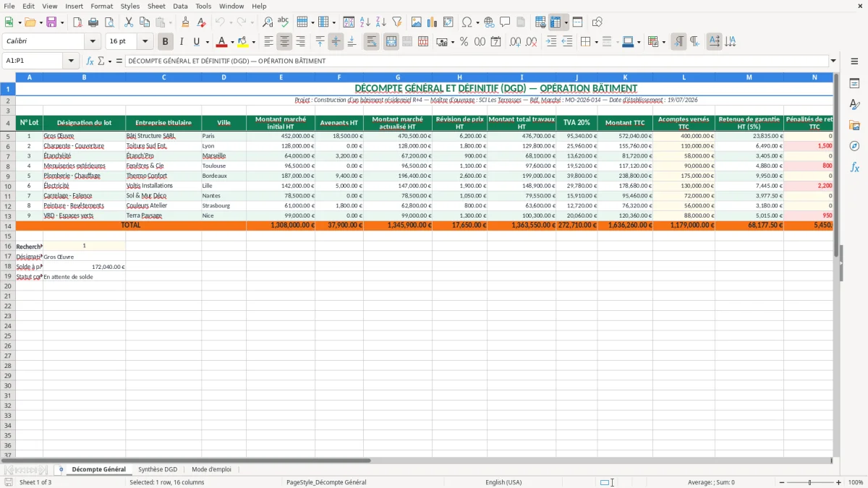Switch to the Mode d'emploi sheet tab
The height and width of the screenshot is (488, 868).
tap(211, 469)
